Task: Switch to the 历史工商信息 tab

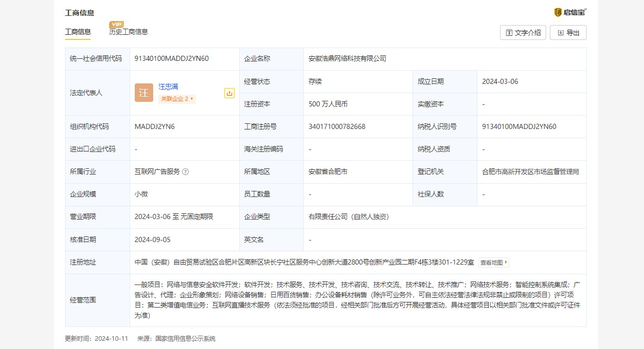Action: [x=129, y=32]
